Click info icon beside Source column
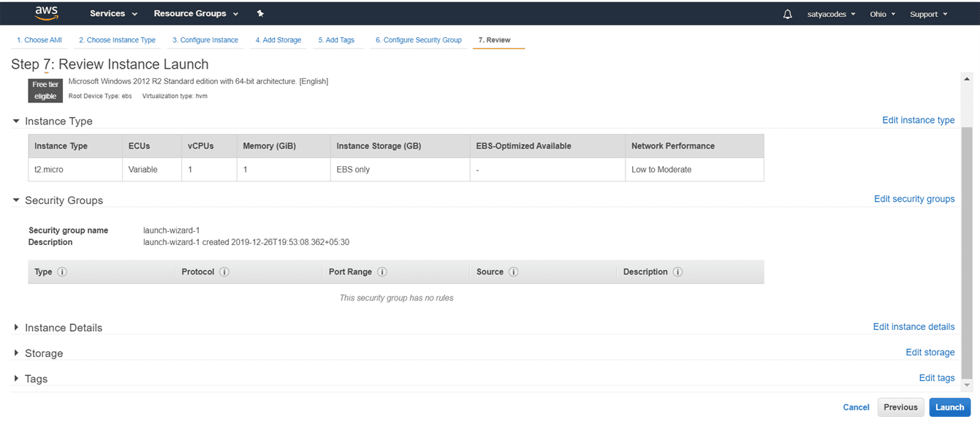 point(514,272)
